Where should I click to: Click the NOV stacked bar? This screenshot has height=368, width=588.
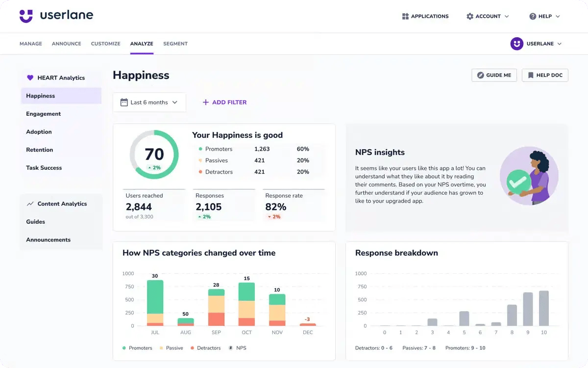(277, 310)
